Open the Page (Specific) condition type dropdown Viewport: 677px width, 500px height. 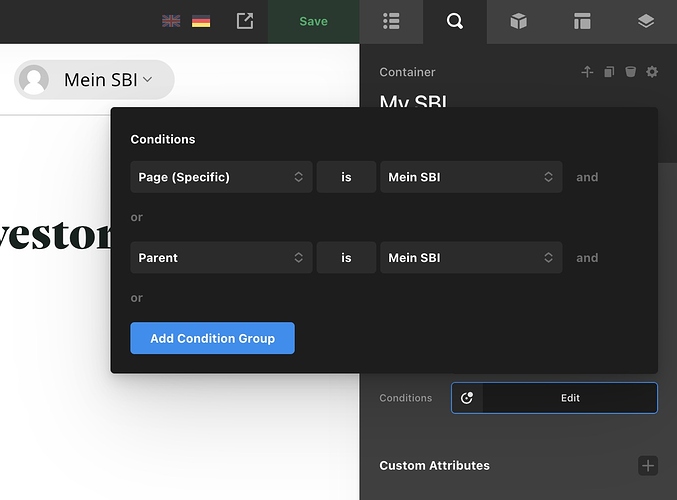click(221, 177)
